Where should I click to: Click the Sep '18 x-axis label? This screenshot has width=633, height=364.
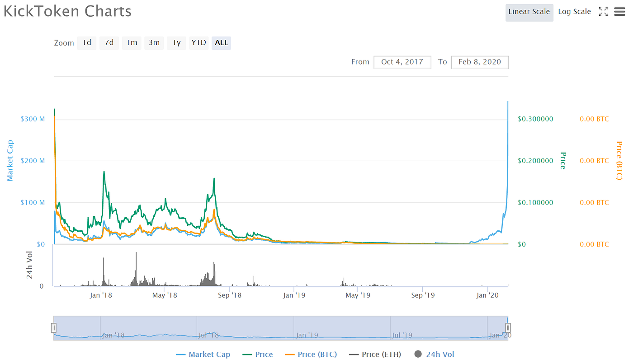tap(230, 295)
